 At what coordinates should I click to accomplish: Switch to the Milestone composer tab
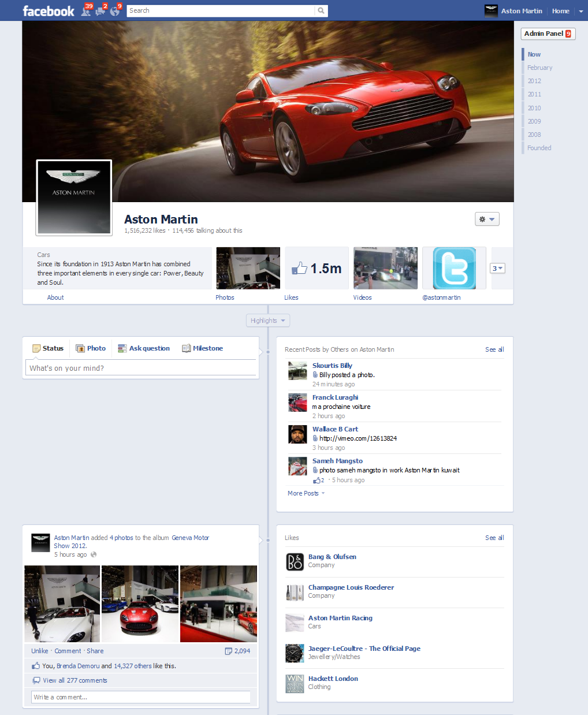(203, 348)
